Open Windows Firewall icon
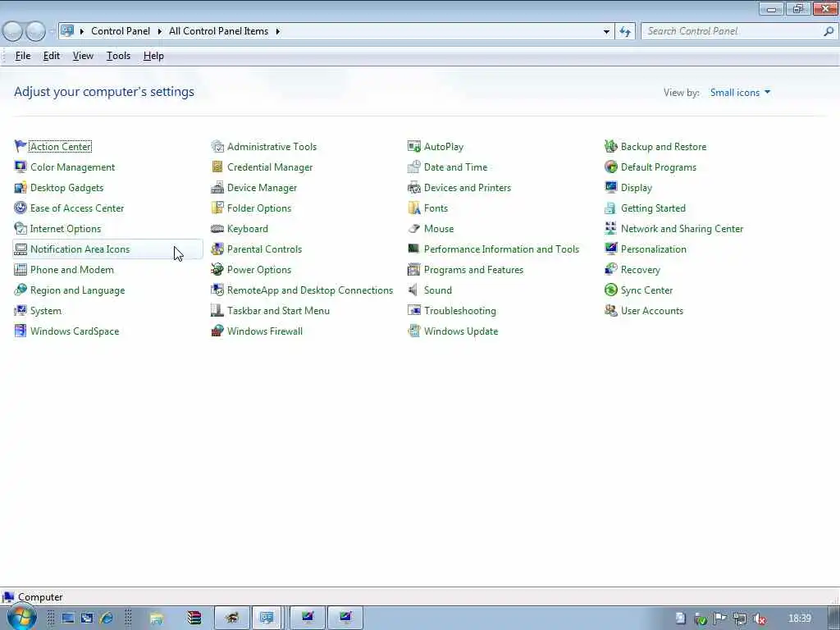Screen dimensions: 840x630 pyautogui.click(x=217, y=331)
